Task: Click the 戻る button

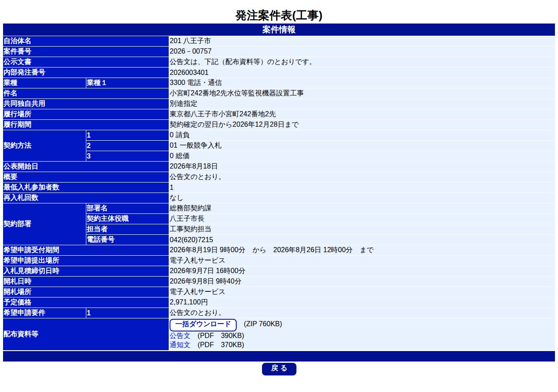Action: [279, 369]
